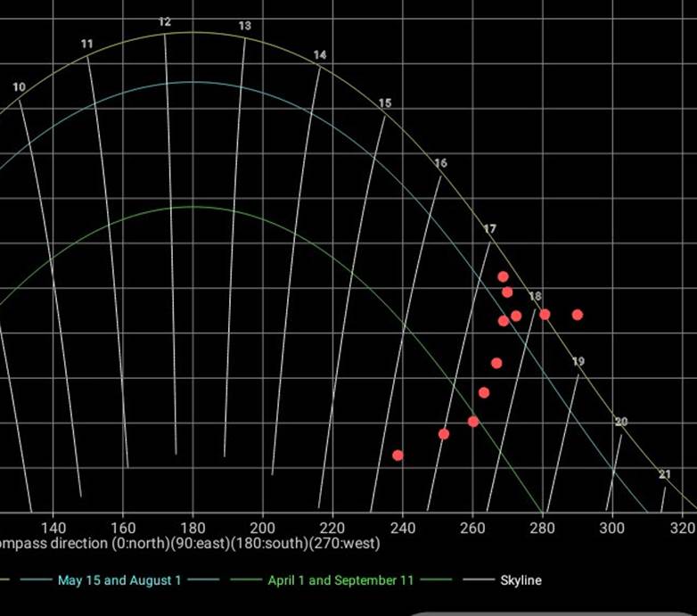Image resolution: width=697 pixels, height=616 pixels.
Task: Click the hour 14 label on chart
Action: pyautogui.click(x=320, y=55)
